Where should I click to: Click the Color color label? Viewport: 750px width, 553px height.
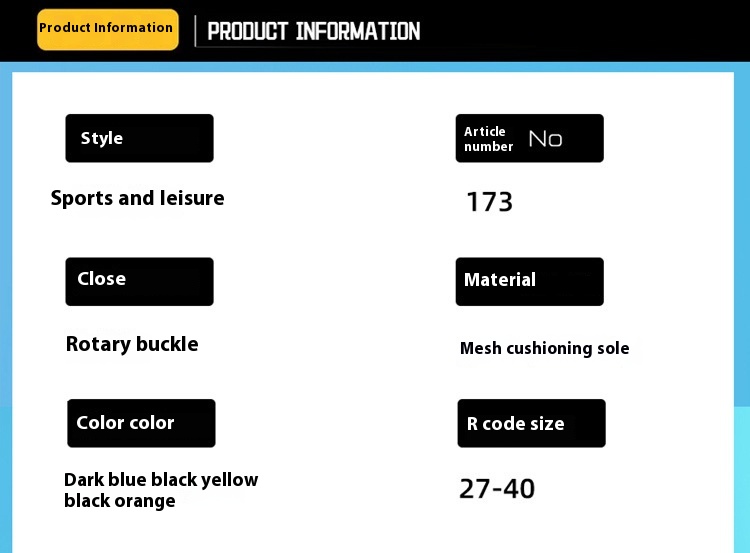[140, 423]
